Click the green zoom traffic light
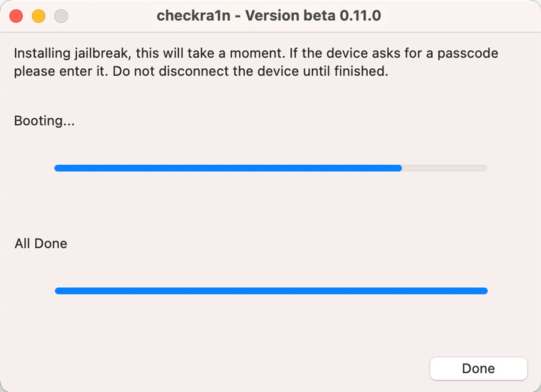The height and width of the screenshot is (392, 541). [x=61, y=15]
